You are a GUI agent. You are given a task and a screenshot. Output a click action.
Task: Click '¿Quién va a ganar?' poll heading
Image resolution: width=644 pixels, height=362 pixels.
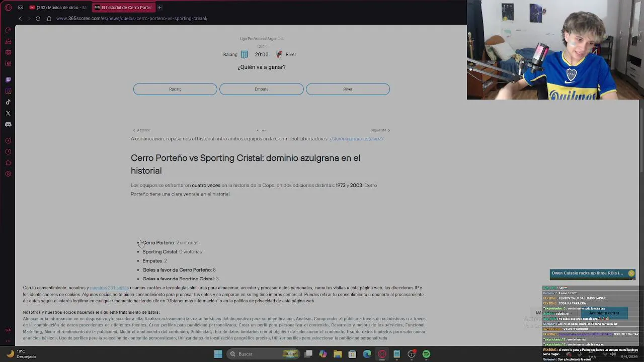[x=262, y=67]
